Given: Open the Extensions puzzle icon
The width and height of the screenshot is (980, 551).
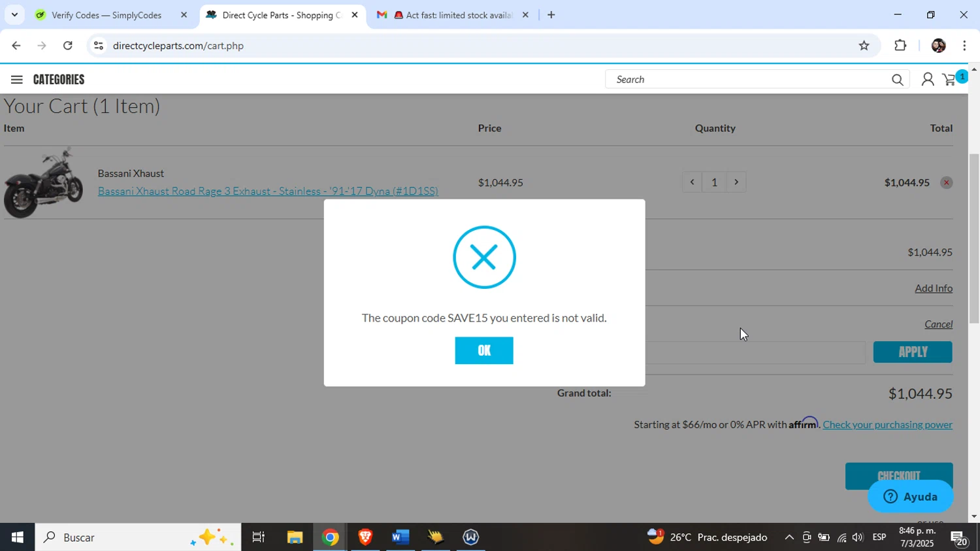Looking at the screenshot, I should coord(900,46).
